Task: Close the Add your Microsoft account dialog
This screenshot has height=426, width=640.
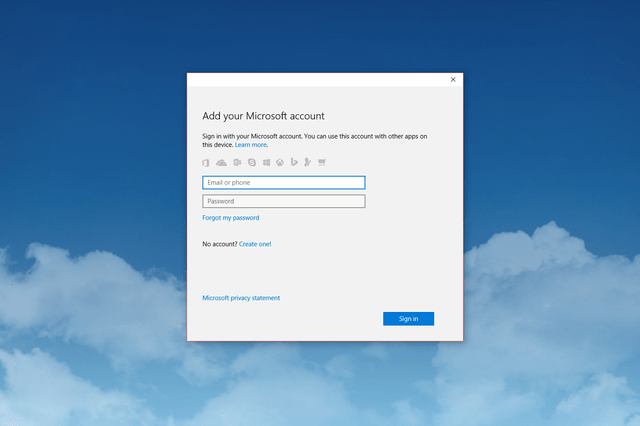Action: coord(453,80)
